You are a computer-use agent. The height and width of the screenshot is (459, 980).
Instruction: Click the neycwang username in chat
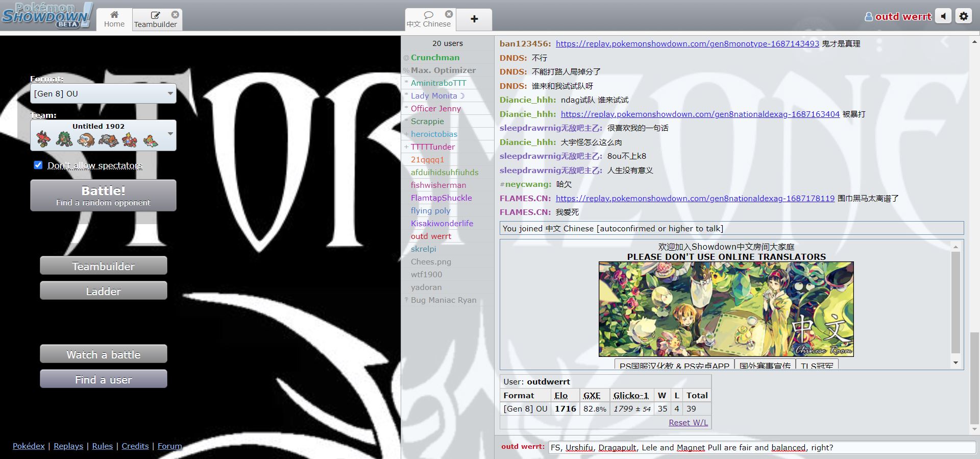click(x=528, y=184)
